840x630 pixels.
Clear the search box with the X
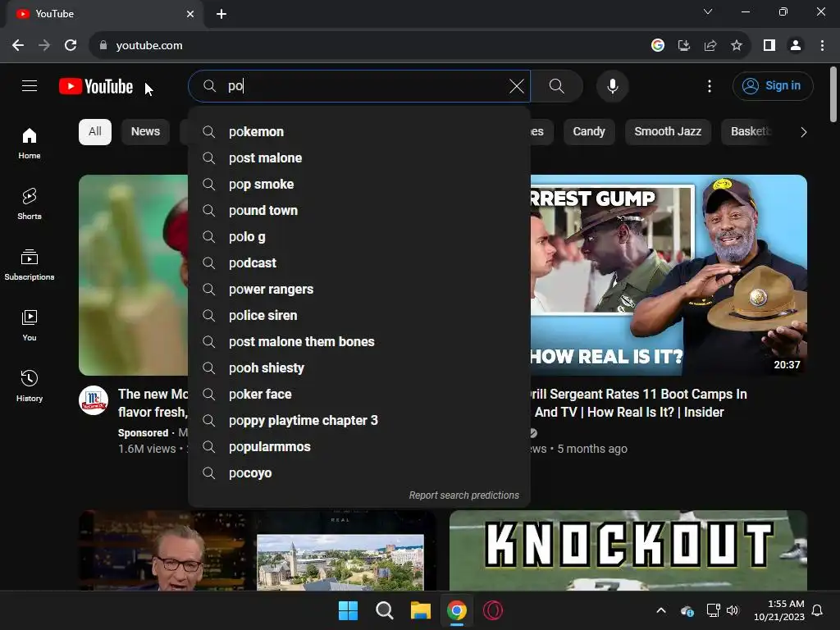click(x=517, y=86)
